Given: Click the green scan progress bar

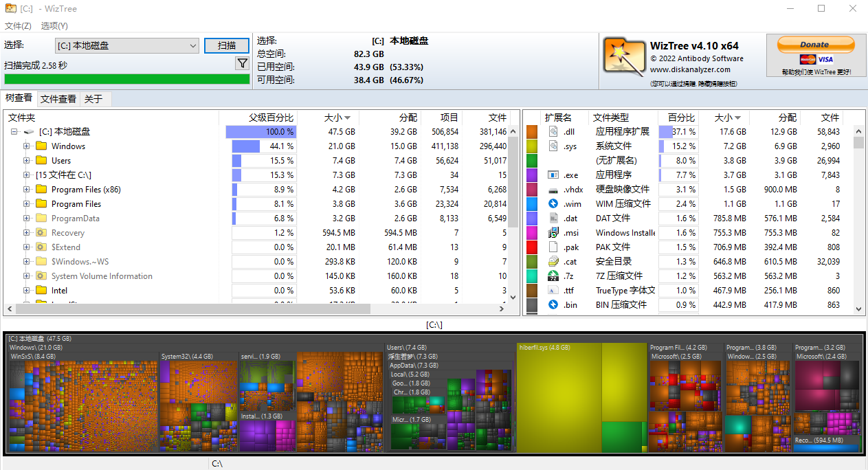Looking at the screenshot, I should pos(126,78).
